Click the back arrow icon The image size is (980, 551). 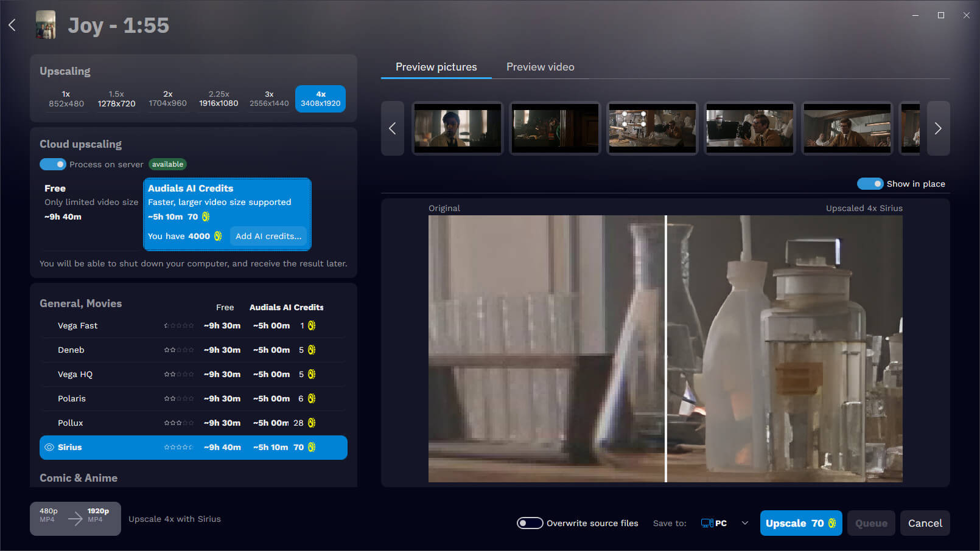point(12,25)
